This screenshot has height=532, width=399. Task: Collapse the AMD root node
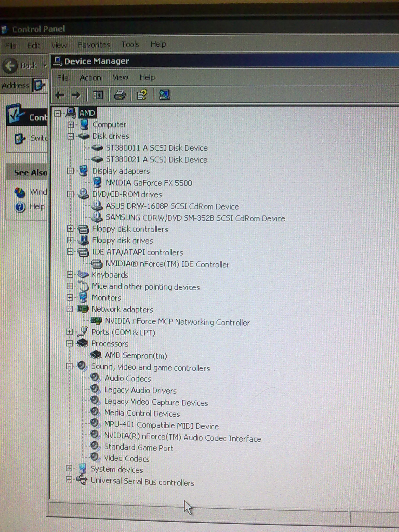tap(57, 113)
